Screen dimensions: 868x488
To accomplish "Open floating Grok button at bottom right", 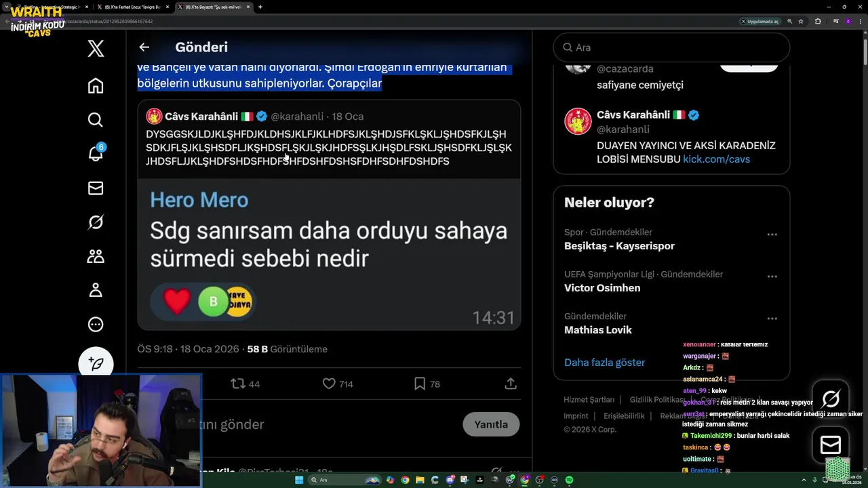I will (831, 399).
